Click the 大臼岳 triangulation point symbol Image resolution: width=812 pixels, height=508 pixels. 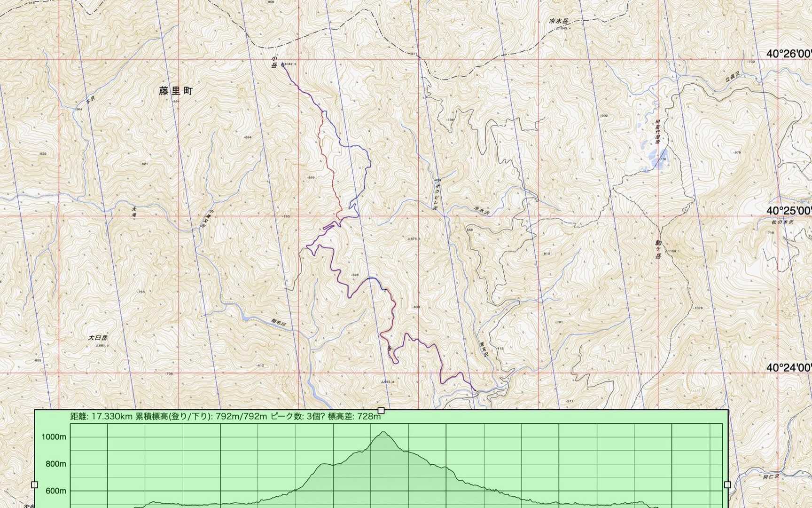coord(97,345)
